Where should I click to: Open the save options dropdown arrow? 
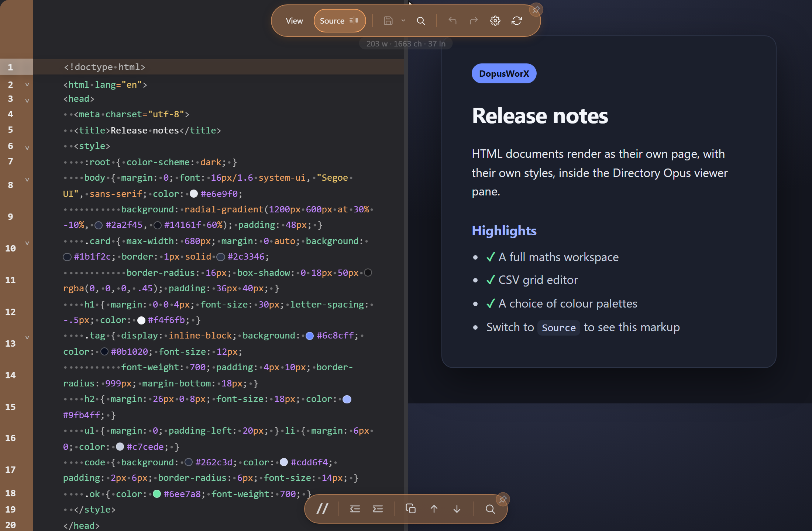click(x=403, y=21)
